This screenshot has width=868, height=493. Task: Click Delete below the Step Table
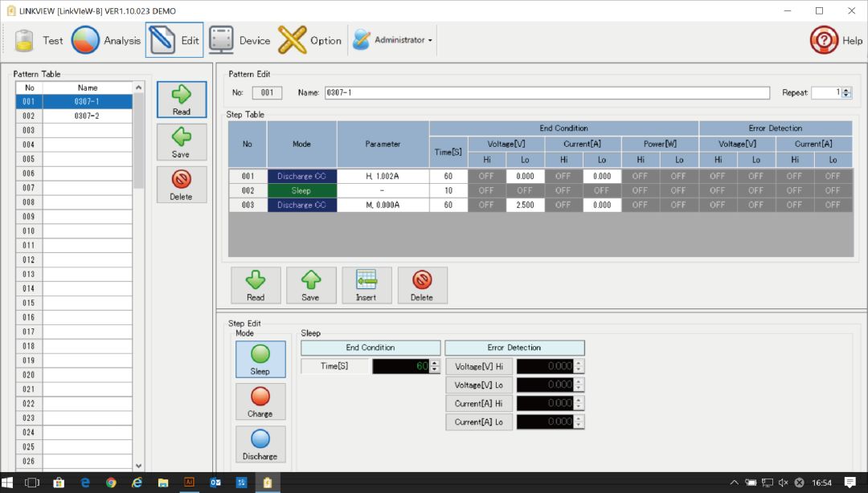click(423, 286)
